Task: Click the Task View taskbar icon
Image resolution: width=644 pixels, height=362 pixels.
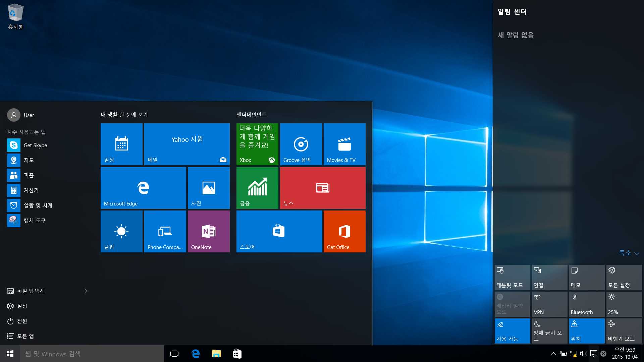Action: (x=174, y=354)
